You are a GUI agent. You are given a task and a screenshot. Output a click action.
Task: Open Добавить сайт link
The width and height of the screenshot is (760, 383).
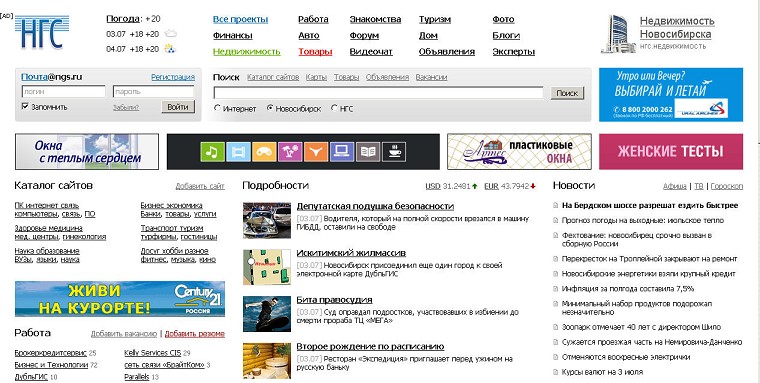[x=200, y=186]
